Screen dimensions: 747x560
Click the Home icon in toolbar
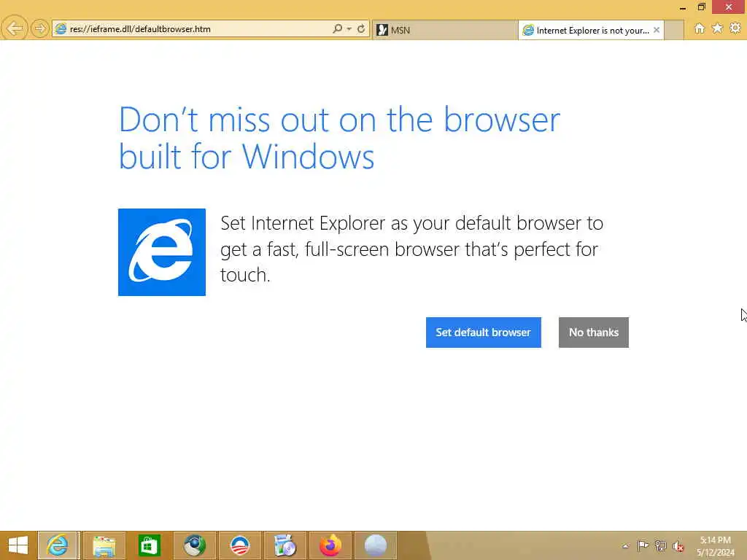[700, 28]
